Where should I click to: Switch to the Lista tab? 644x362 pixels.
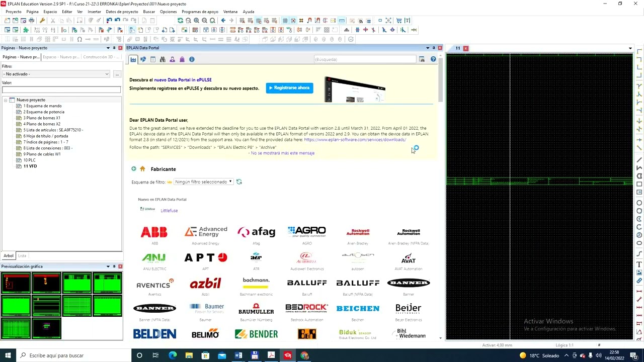[x=22, y=255]
